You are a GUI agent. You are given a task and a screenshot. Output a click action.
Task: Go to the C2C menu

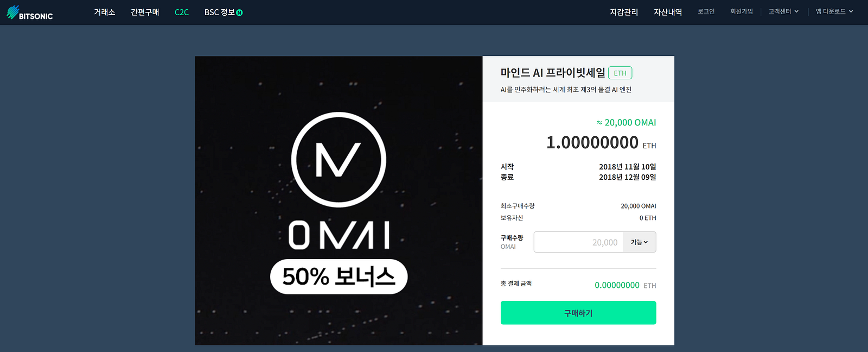(x=182, y=12)
